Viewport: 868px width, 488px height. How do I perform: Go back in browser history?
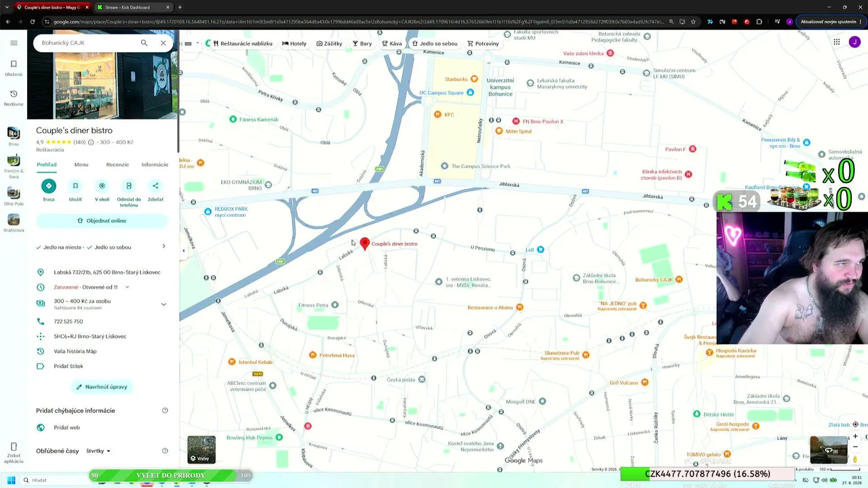(x=8, y=22)
